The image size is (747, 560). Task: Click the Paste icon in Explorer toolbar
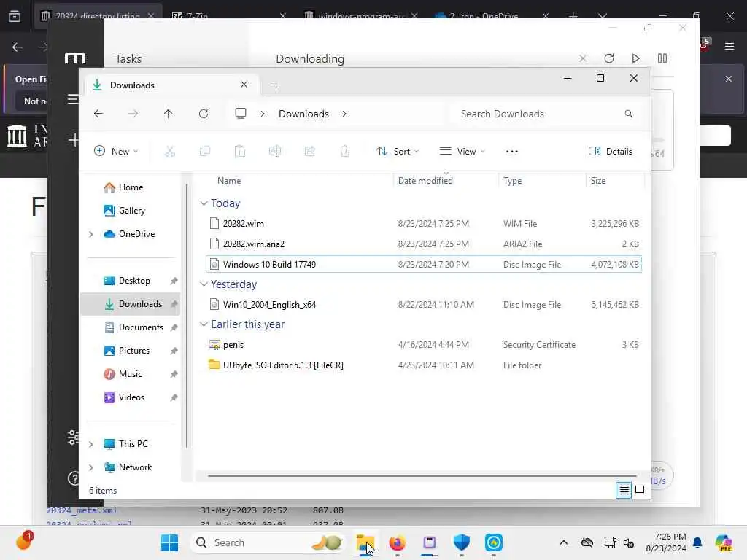coord(240,152)
